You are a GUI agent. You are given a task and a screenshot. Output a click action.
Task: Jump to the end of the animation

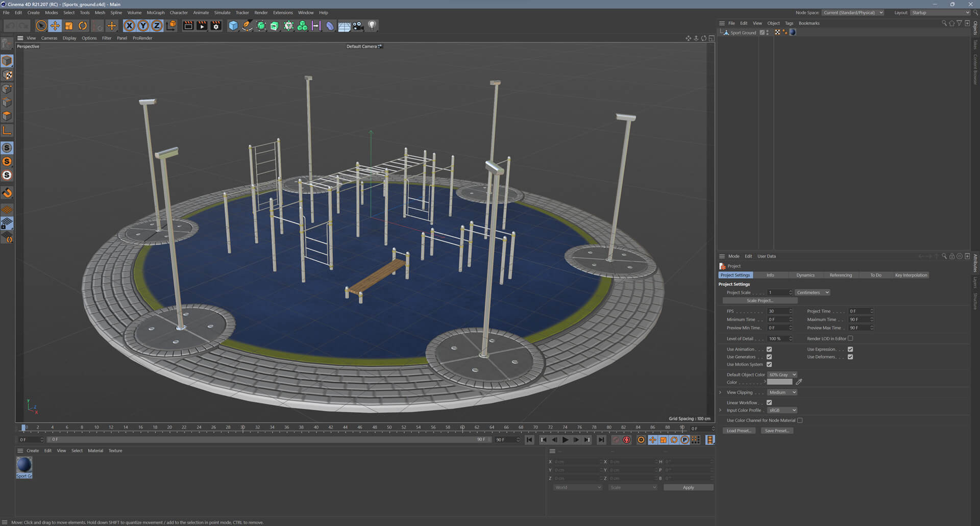pyautogui.click(x=601, y=440)
